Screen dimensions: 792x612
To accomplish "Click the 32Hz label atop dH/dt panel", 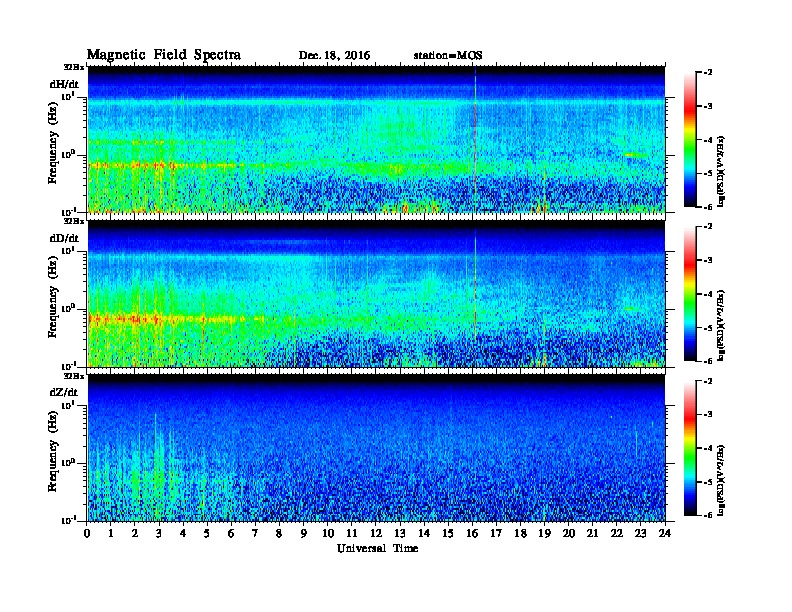I will 74,67.
